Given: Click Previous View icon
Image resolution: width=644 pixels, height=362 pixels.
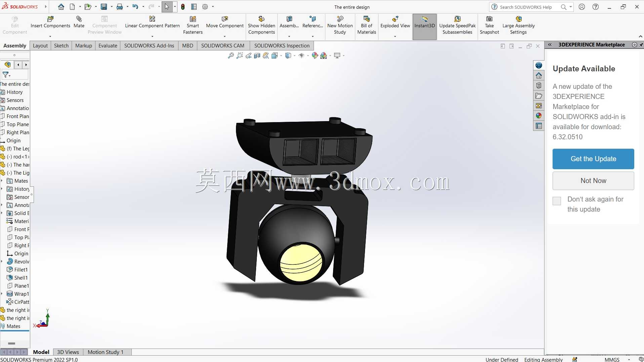Looking at the screenshot, I should [x=248, y=56].
